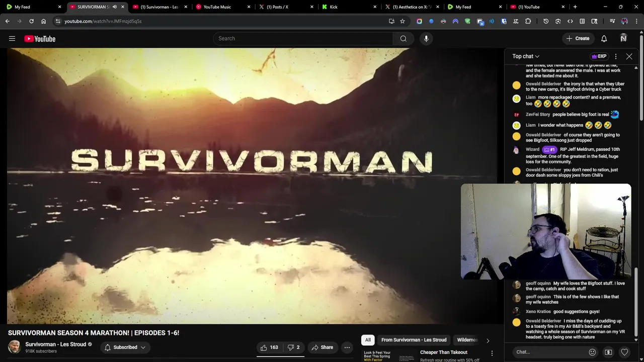
Task: Click the Cheaper Than Takeout ad title
Action: click(444, 352)
